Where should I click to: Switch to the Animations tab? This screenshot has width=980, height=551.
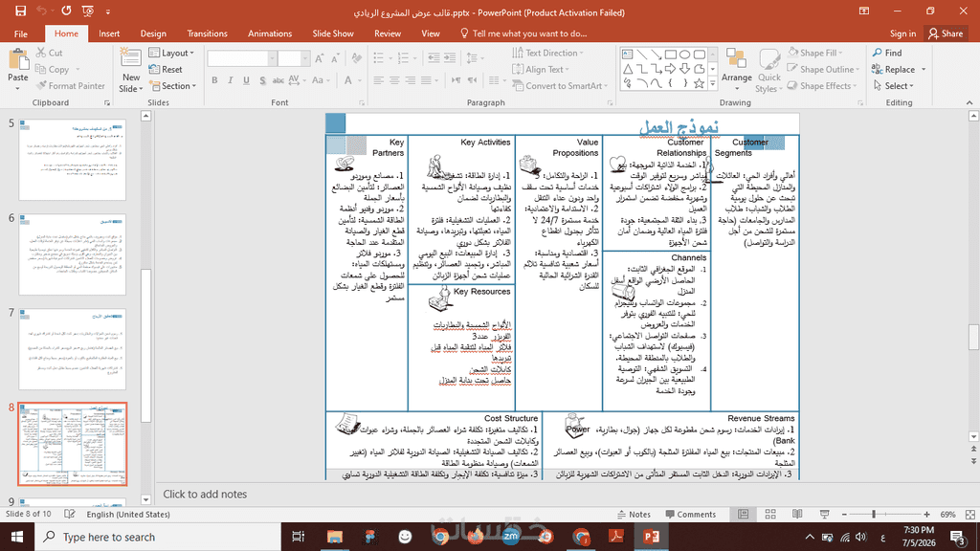coord(269,33)
